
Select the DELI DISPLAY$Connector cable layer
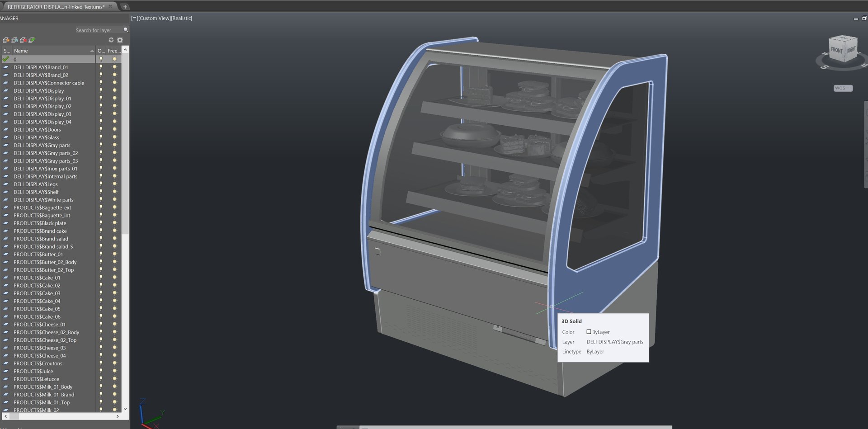(49, 83)
